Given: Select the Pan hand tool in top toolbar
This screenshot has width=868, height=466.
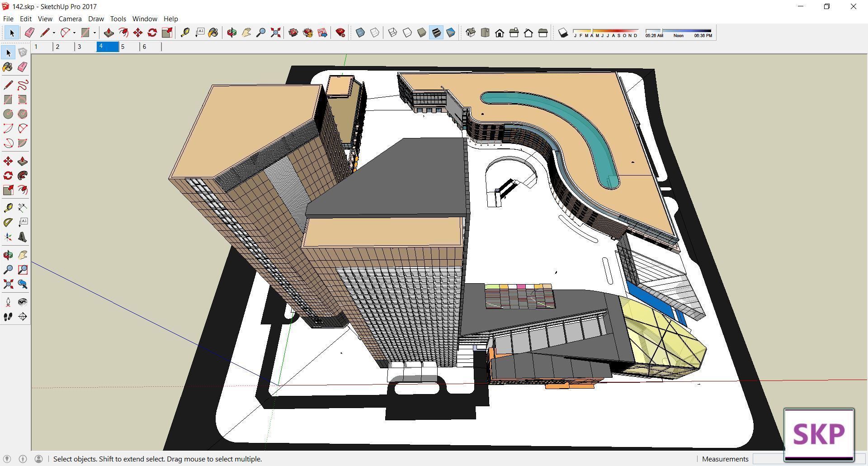Looking at the screenshot, I should point(246,33).
